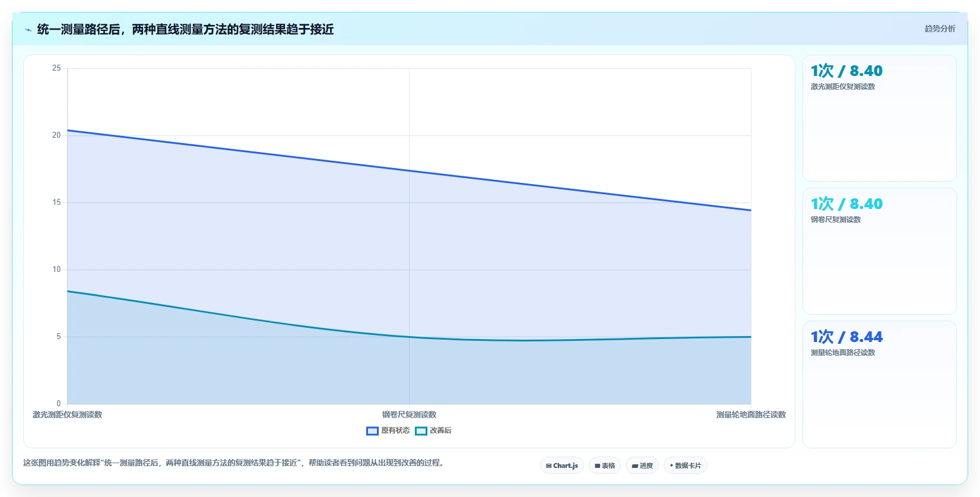Click the description text below the chart
The image size is (980, 497).
point(234,463)
